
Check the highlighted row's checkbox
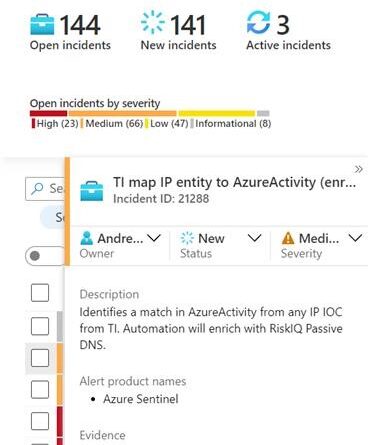point(40,358)
